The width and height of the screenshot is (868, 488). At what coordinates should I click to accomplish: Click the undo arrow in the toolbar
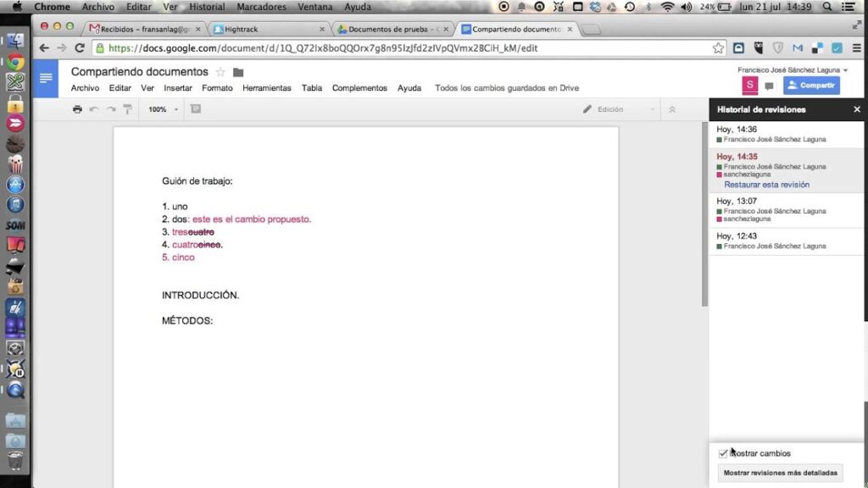[94, 109]
